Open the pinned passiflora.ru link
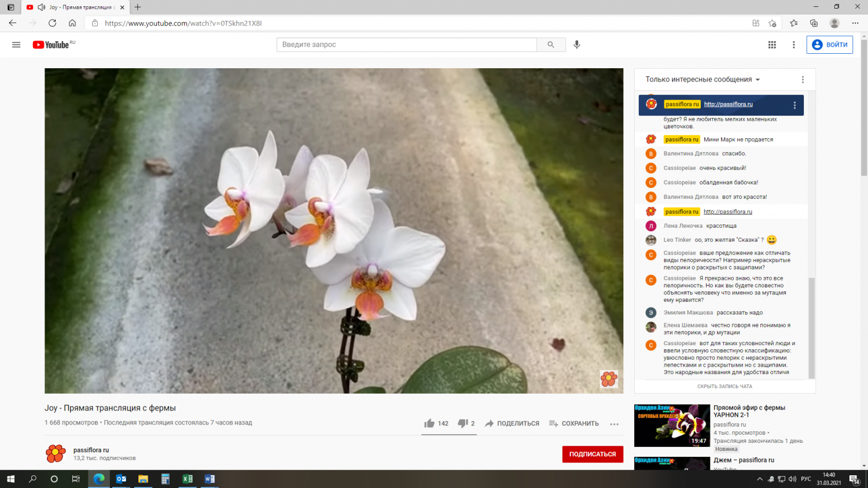The image size is (868, 488). tap(728, 105)
